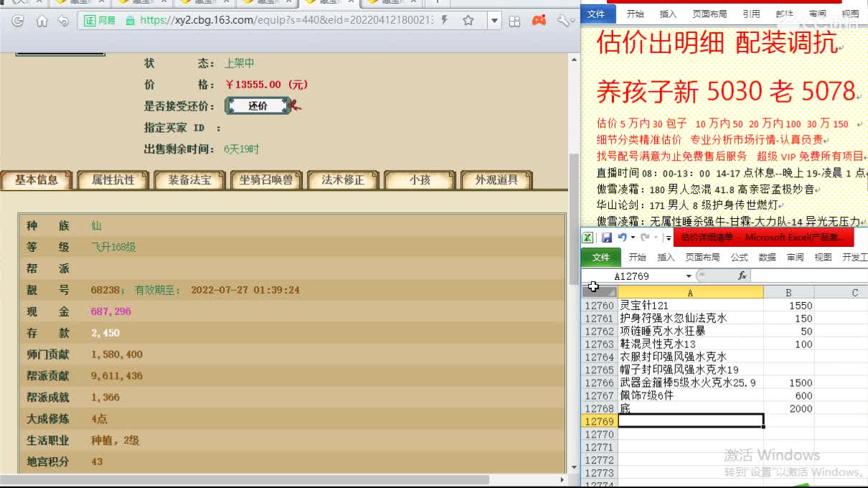
Task: Click the browser address URL field
Action: [x=287, y=21]
